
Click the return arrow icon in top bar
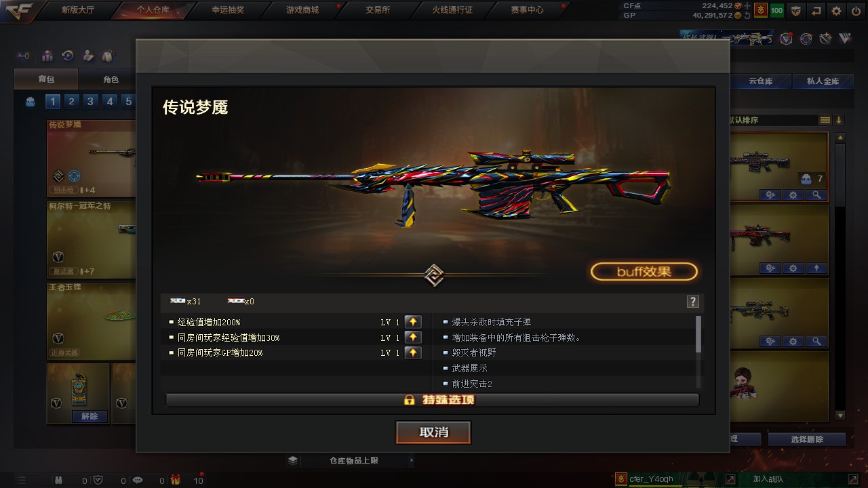[816, 11]
